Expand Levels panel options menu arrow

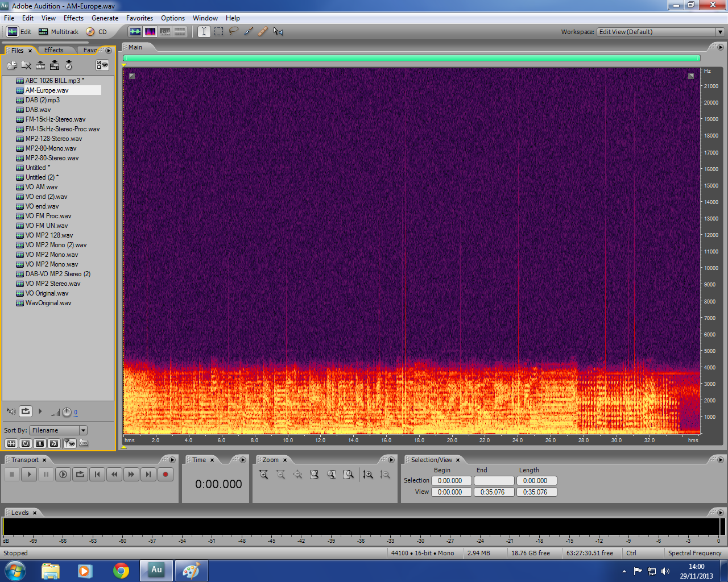[720, 513]
